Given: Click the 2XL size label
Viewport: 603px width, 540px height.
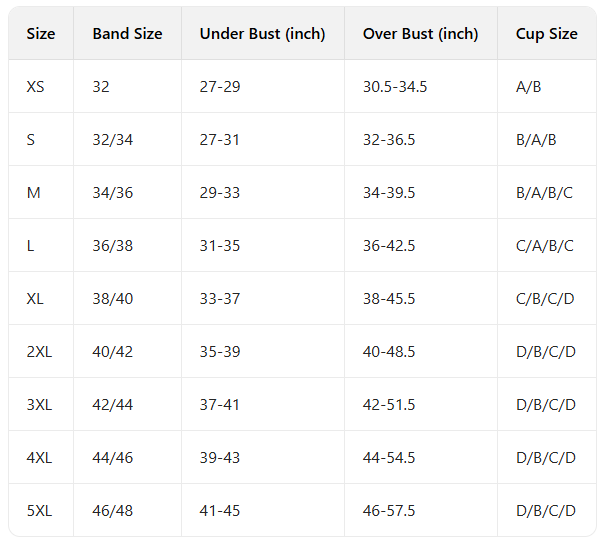Looking at the screenshot, I should [x=39, y=352].
